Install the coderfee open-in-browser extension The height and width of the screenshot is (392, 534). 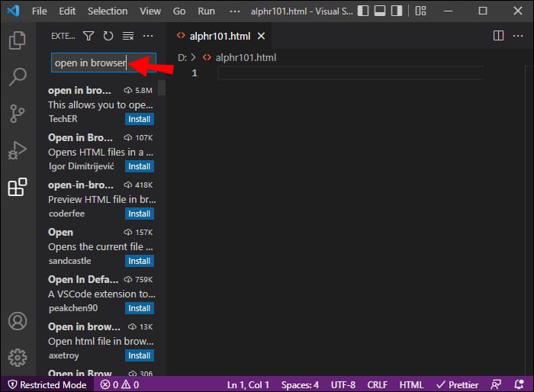139,214
